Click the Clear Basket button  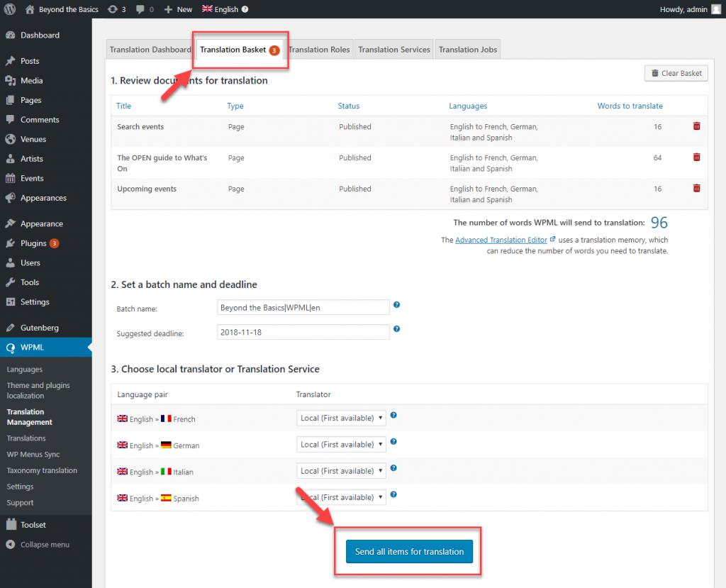676,73
